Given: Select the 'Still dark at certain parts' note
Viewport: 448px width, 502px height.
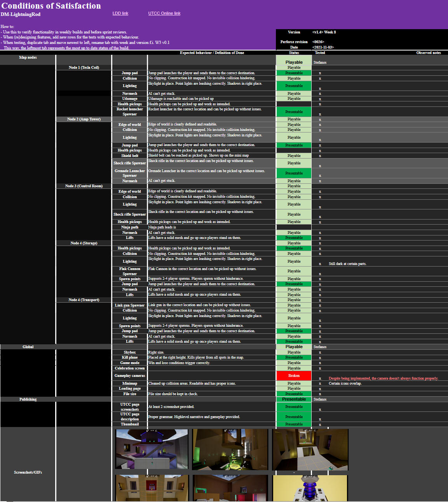Looking at the screenshot, I should pyautogui.click(x=347, y=264).
